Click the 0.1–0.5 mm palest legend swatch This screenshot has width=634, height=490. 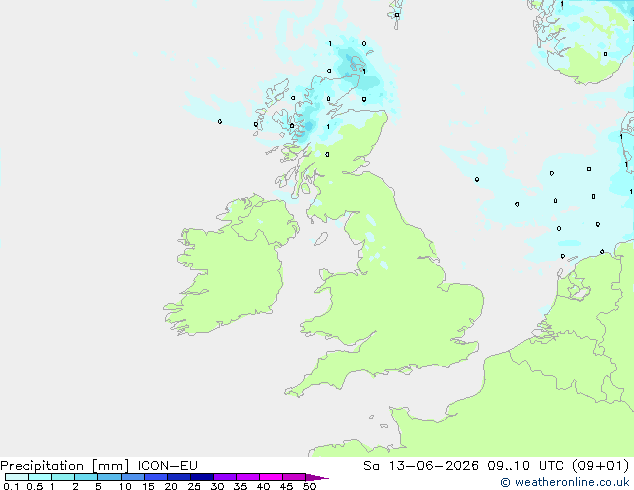coord(17,477)
